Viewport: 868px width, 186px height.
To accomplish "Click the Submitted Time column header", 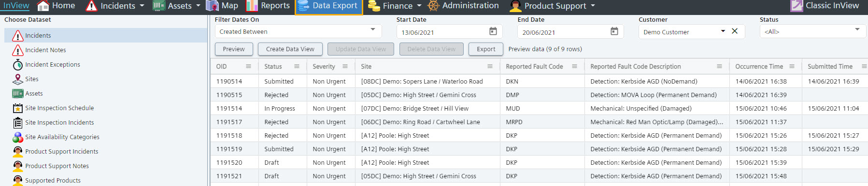I will pyautogui.click(x=830, y=66).
